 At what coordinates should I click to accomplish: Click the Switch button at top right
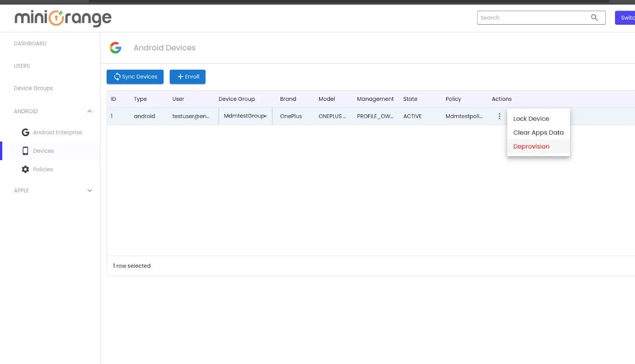pyautogui.click(x=625, y=17)
